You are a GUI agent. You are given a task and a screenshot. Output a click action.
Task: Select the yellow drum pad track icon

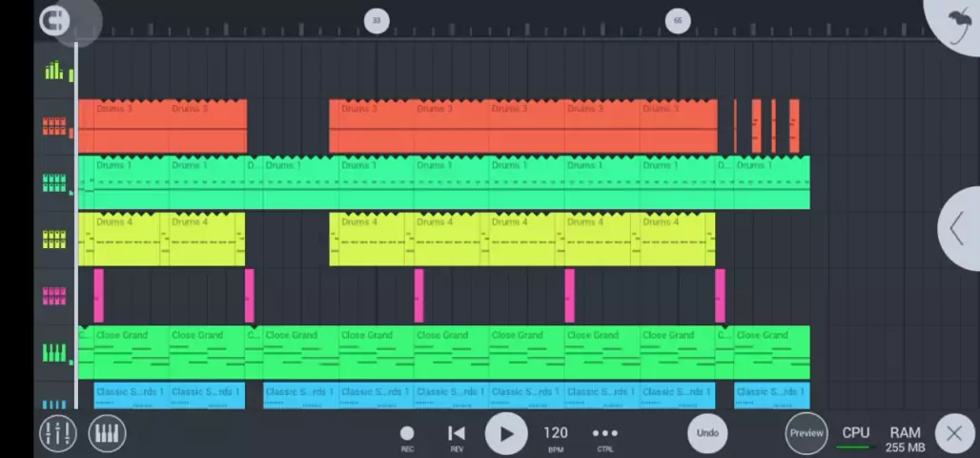[x=54, y=239]
